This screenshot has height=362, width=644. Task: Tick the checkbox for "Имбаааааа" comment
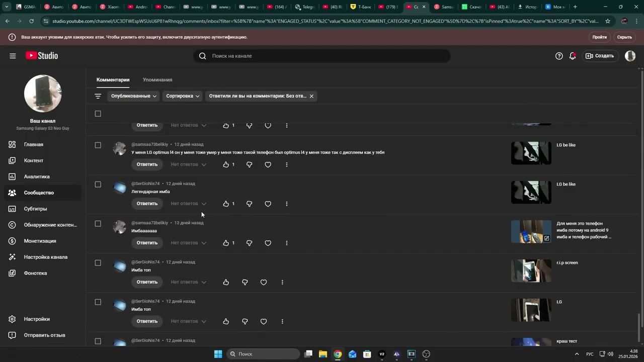click(98, 224)
